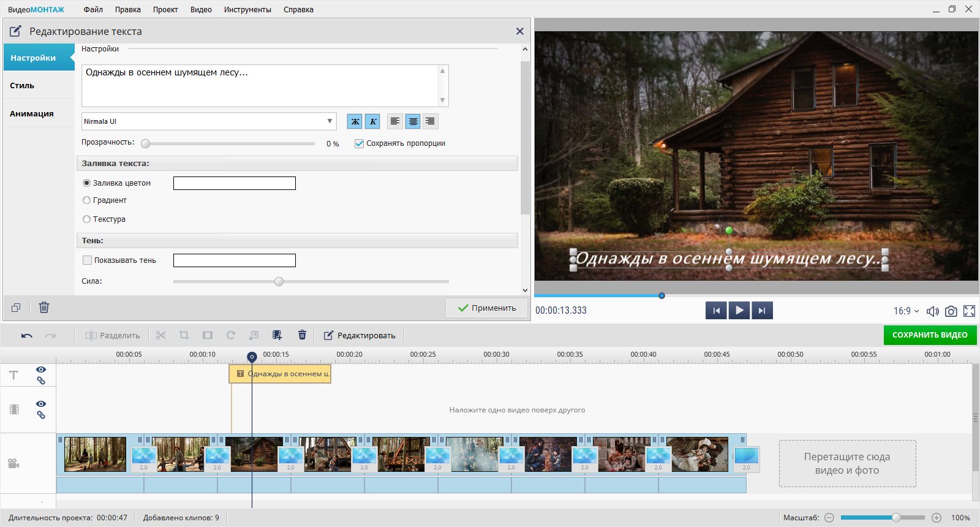This screenshot has height=527, width=980.
Task: Open the 'Инструменты' menu
Action: [x=247, y=10]
